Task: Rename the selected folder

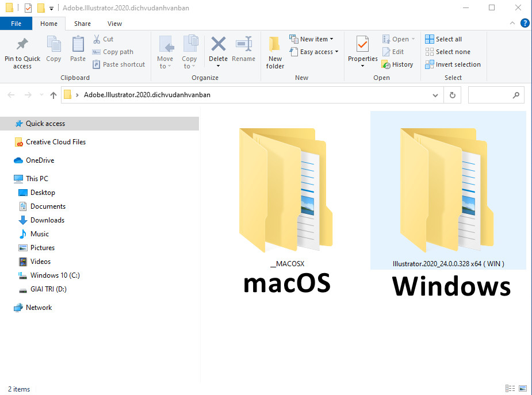Action: pos(244,49)
